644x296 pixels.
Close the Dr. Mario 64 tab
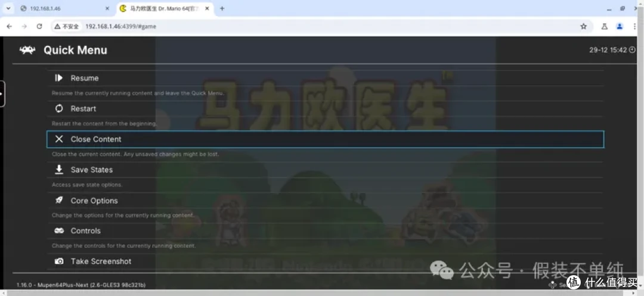[208, 8]
